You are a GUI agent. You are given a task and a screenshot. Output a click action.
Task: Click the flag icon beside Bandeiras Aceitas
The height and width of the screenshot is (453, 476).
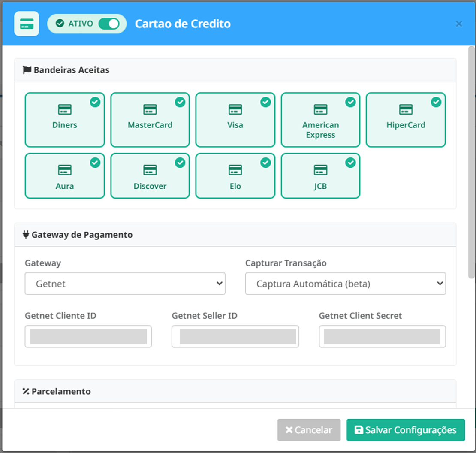pyautogui.click(x=27, y=70)
